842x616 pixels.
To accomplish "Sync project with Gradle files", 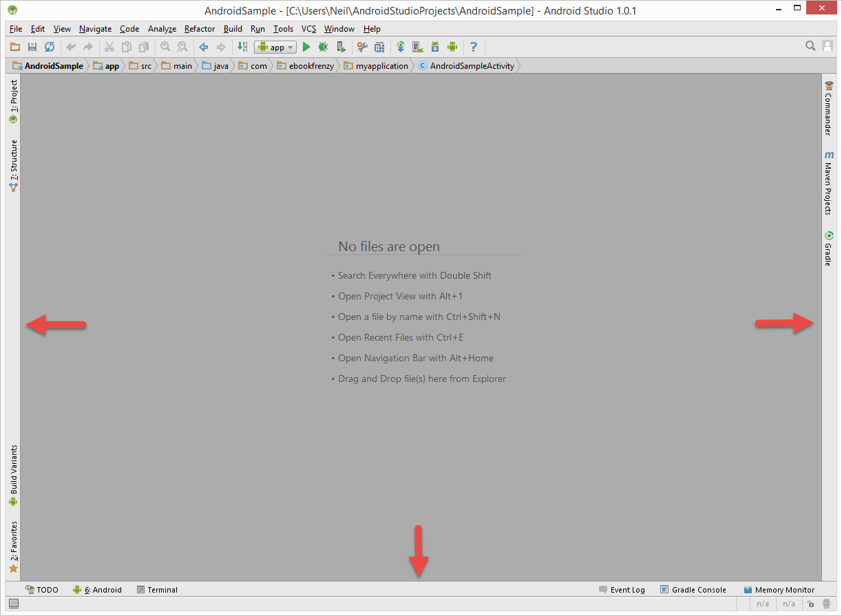I will [x=401, y=47].
